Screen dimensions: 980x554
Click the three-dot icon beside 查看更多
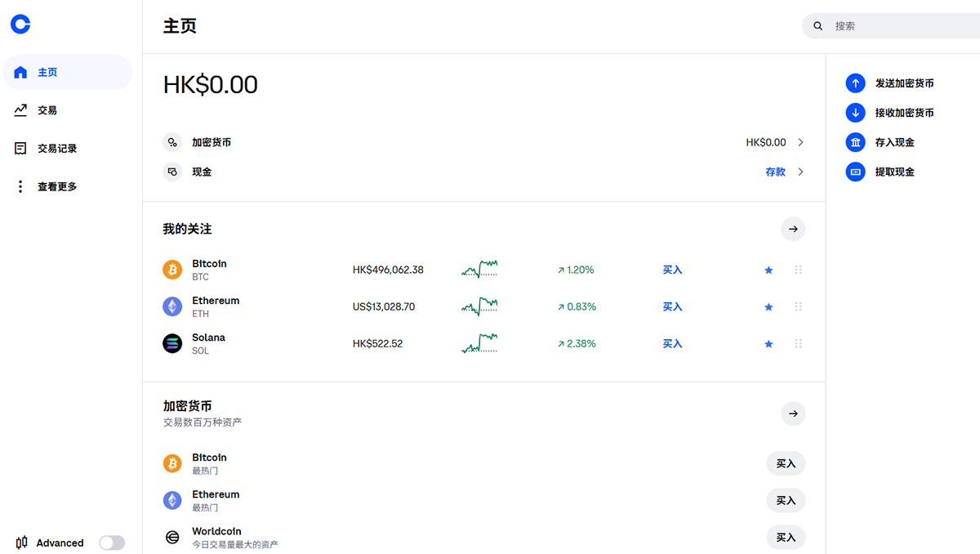(20, 186)
